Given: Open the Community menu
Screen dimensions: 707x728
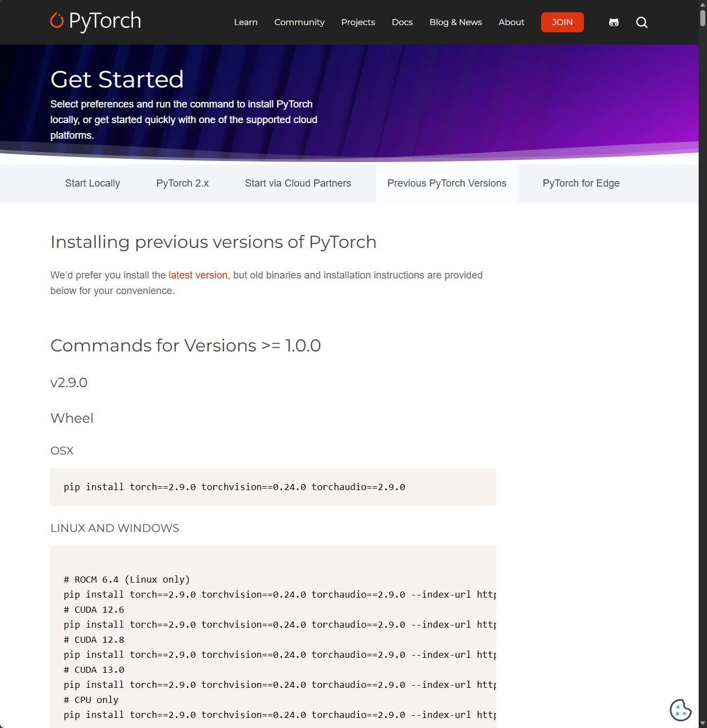Looking at the screenshot, I should coord(300,22).
